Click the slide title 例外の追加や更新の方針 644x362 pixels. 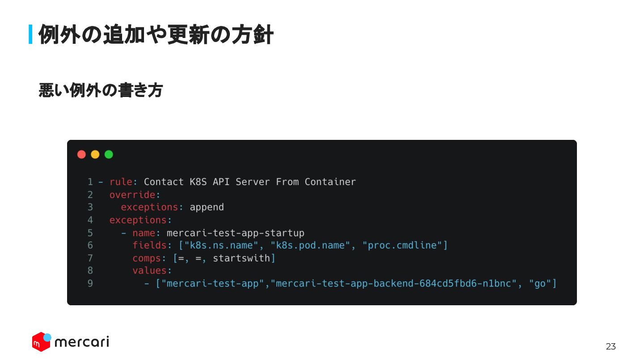tap(156, 34)
